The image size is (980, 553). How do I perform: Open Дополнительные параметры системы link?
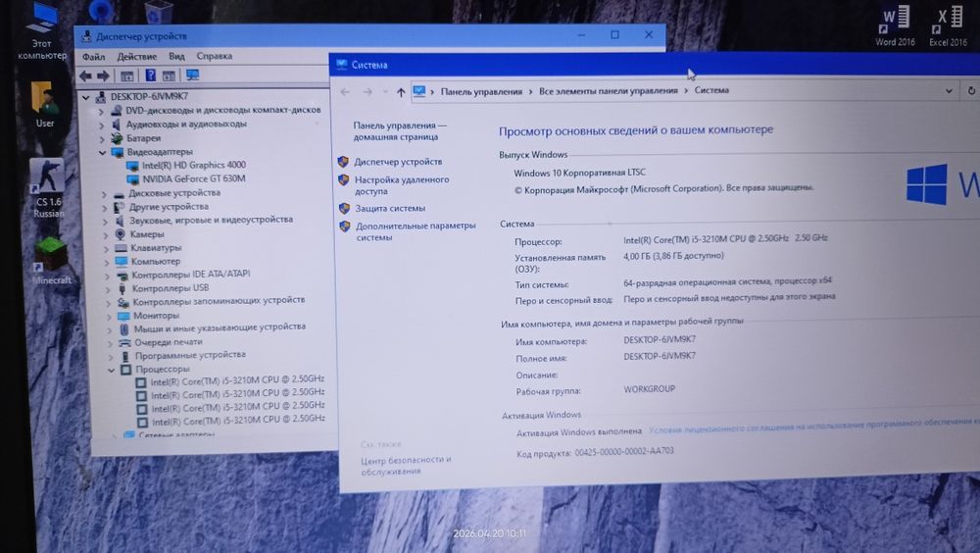coord(416,231)
